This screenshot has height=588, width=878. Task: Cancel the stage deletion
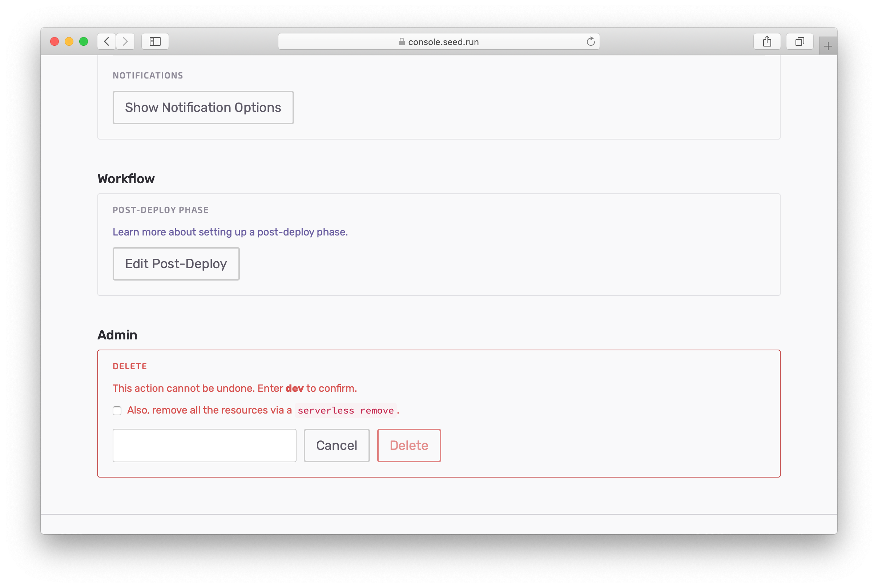336,446
